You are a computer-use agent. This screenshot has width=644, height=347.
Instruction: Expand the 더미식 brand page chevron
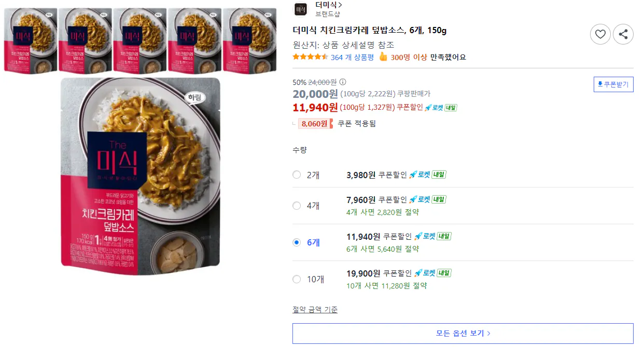tap(340, 5)
